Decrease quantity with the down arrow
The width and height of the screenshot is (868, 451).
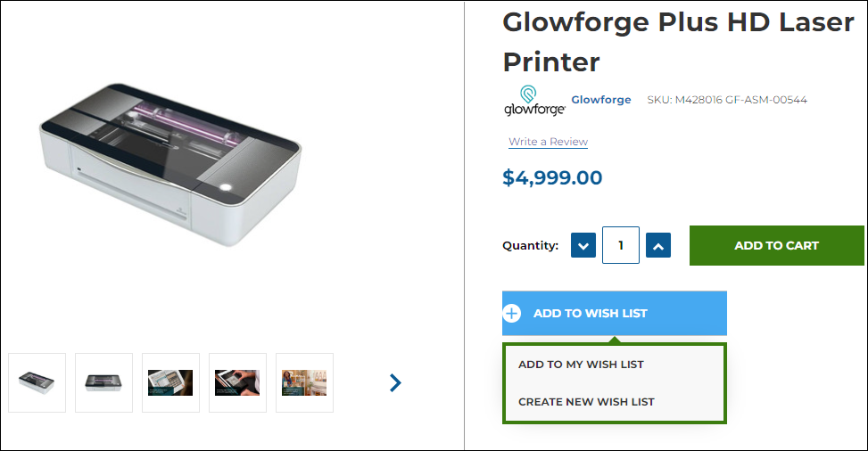click(x=583, y=245)
